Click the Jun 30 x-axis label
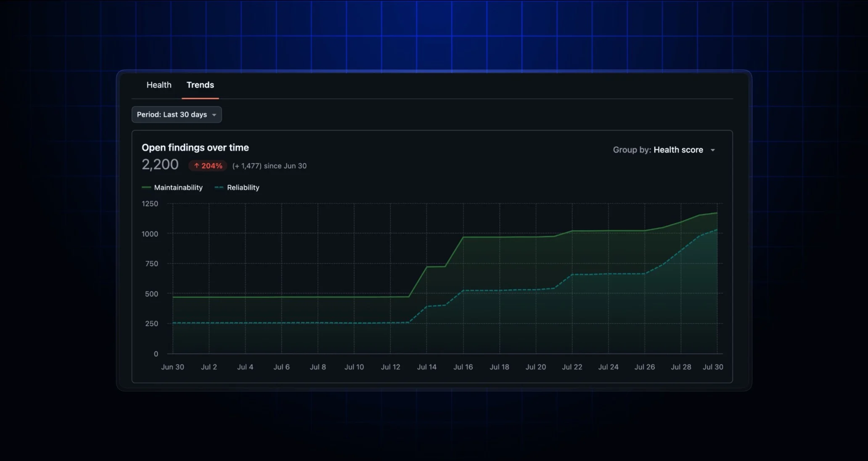 [x=172, y=367]
